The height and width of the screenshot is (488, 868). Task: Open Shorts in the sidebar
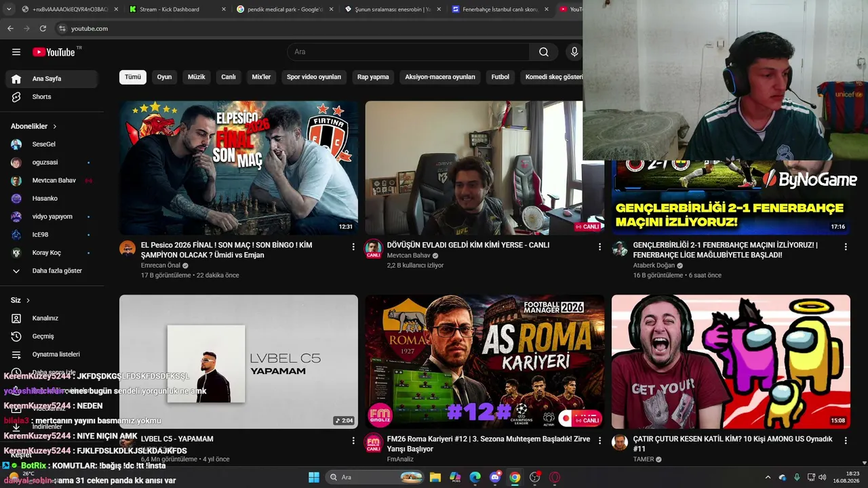point(52,97)
